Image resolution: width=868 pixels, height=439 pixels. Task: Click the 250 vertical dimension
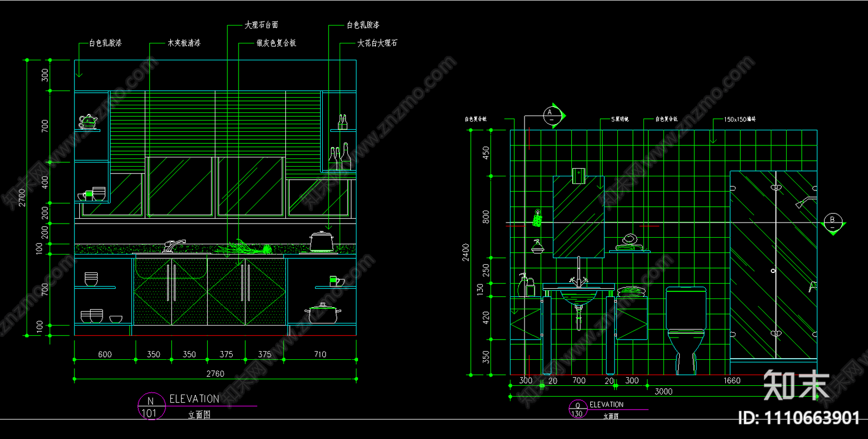(x=486, y=270)
